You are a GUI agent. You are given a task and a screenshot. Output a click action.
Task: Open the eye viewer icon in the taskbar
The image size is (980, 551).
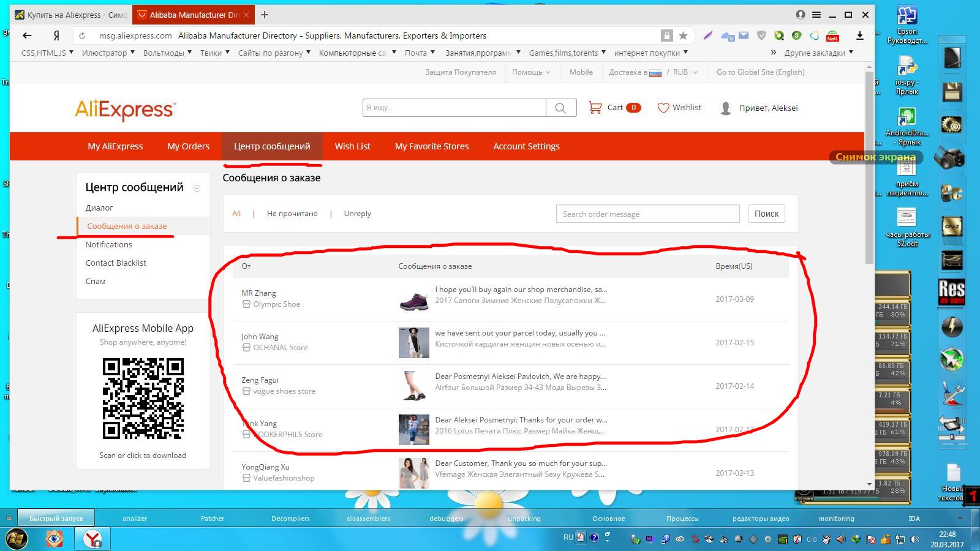pos(55,539)
